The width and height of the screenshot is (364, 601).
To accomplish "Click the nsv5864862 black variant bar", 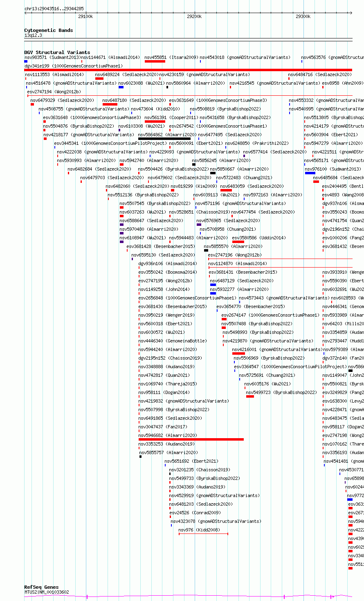I will [164, 139].
